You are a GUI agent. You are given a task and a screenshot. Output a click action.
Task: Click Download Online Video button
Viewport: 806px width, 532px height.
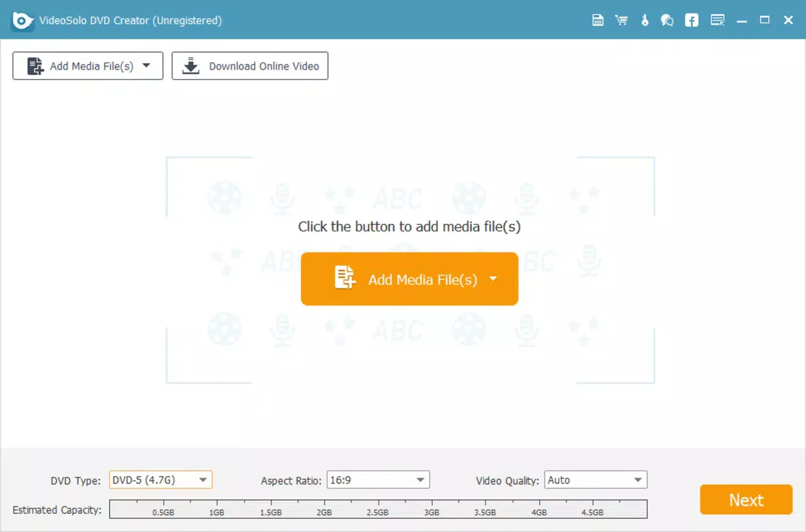point(250,66)
